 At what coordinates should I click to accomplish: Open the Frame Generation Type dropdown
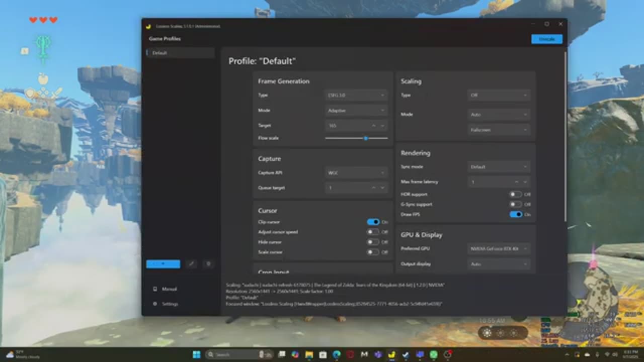tap(356, 95)
